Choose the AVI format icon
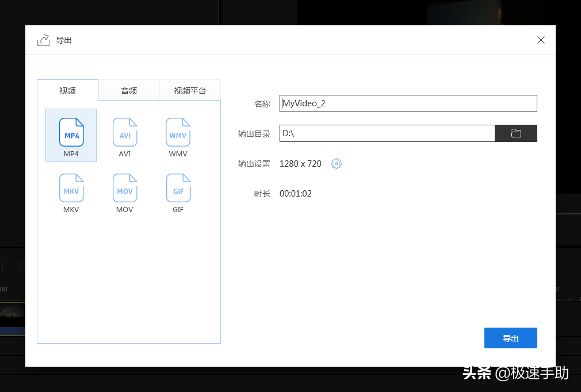Viewport: 581px width, 392px height. pyautogui.click(x=125, y=133)
